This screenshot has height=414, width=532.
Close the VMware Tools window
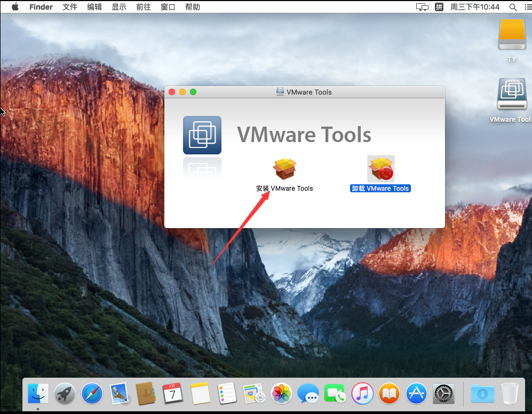point(172,92)
